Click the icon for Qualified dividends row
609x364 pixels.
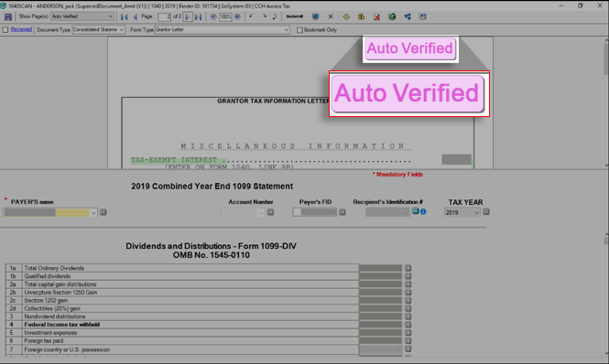(408, 276)
